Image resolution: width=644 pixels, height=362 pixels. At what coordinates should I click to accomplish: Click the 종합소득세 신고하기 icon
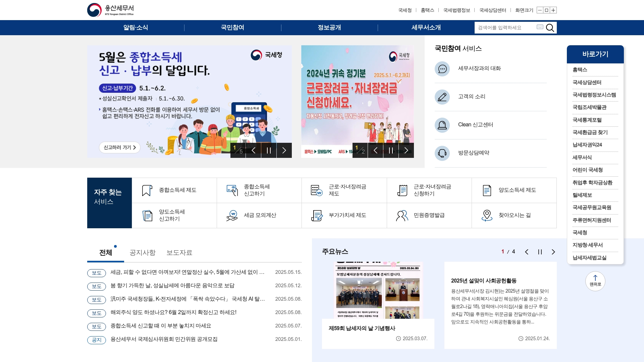232,190
